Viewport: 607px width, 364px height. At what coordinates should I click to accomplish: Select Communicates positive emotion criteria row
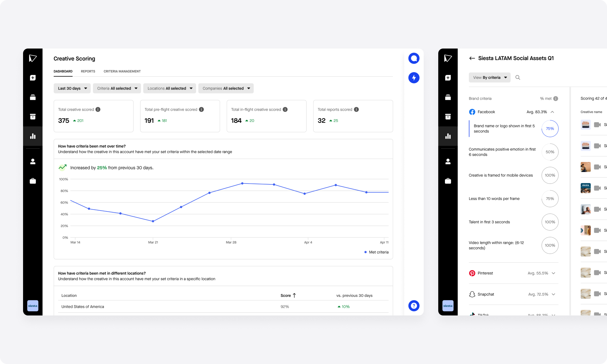coord(502,152)
